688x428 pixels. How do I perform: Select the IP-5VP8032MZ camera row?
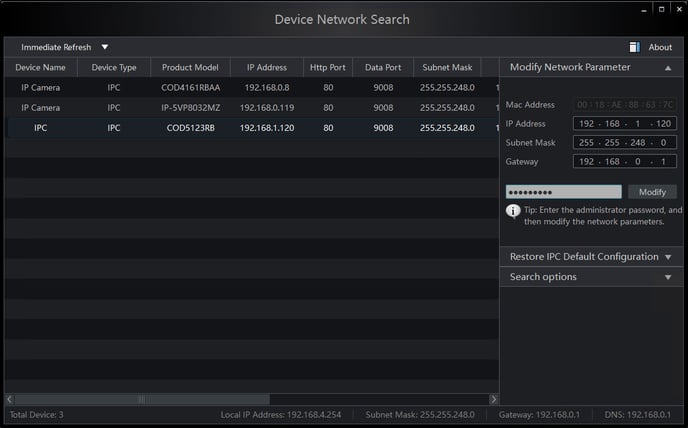[252, 108]
